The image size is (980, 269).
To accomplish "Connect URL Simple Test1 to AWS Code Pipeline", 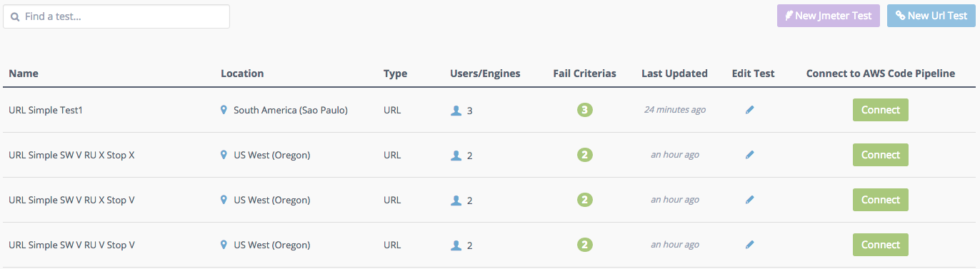I will (881, 110).
